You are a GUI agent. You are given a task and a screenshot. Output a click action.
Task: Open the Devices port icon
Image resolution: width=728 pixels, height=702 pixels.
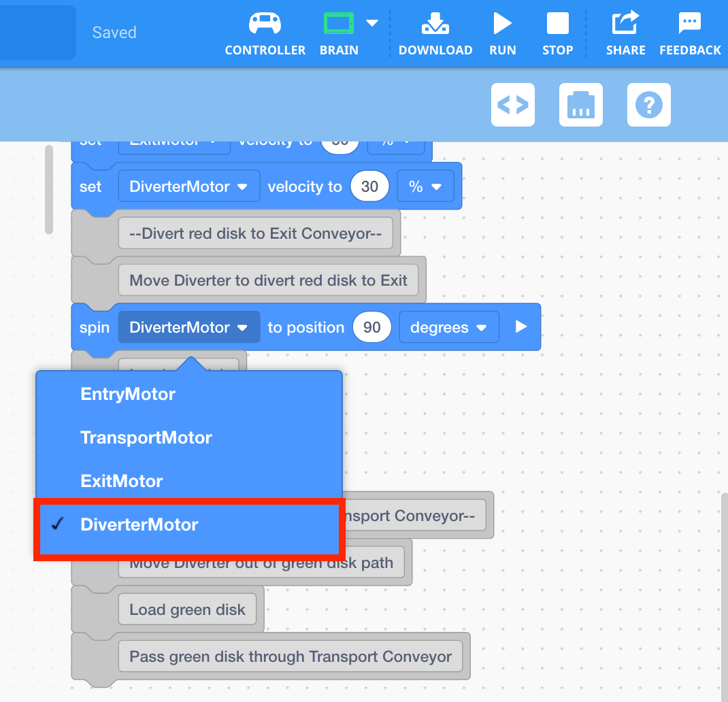[x=581, y=105]
